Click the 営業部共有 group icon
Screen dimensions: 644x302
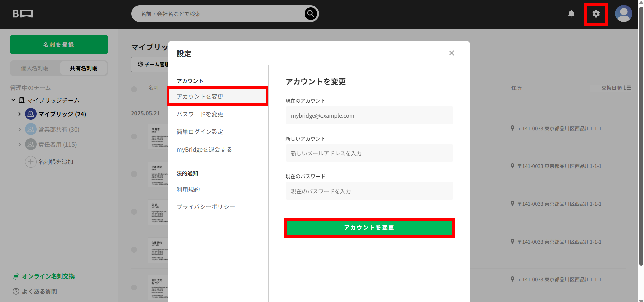point(31,129)
